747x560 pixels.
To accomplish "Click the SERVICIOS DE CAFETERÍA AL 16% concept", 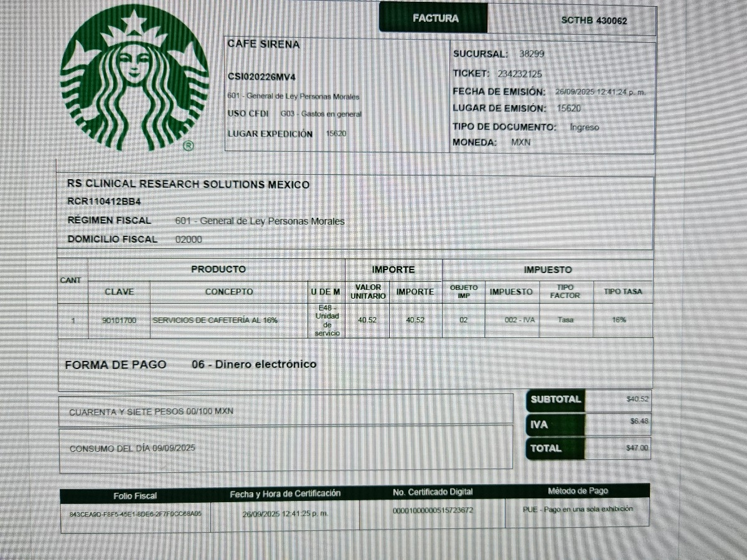I will pos(215,320).
